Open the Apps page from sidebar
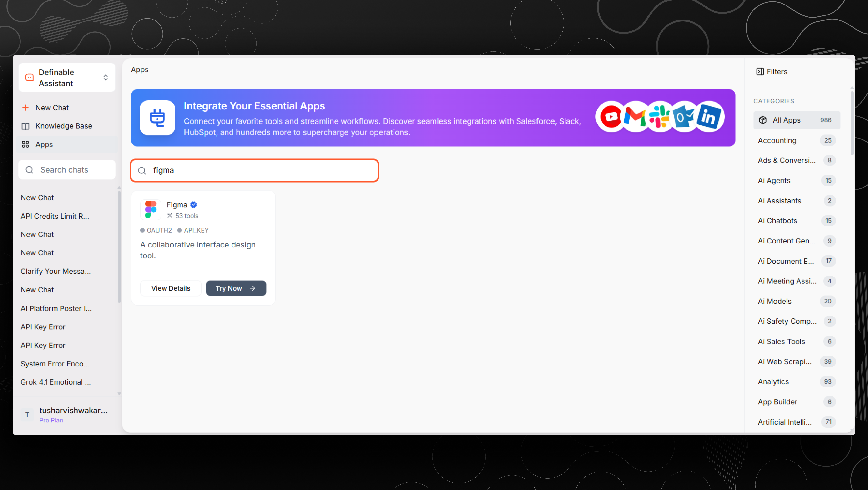The image size is (868, 490). pyautogui.click(x=67, y=144)
